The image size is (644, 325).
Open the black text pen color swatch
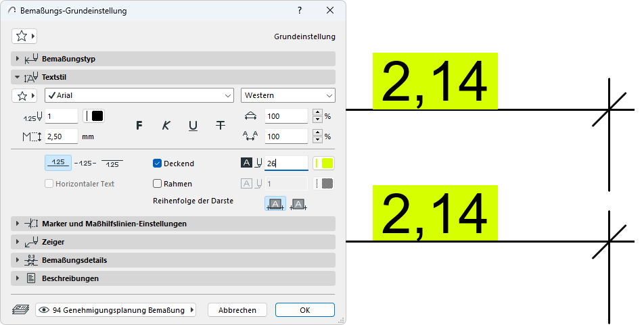[94, 116]
